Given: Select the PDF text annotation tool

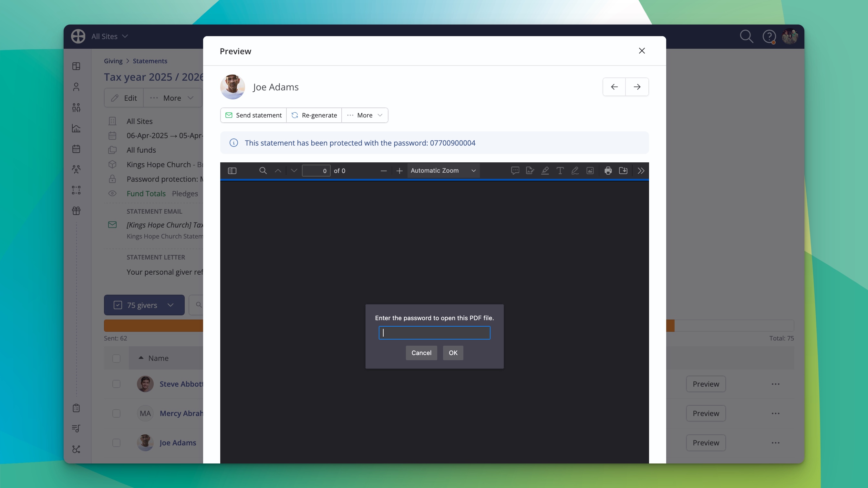Looking at the screenshot, I should pyautogui.click(x=560, y=171).
